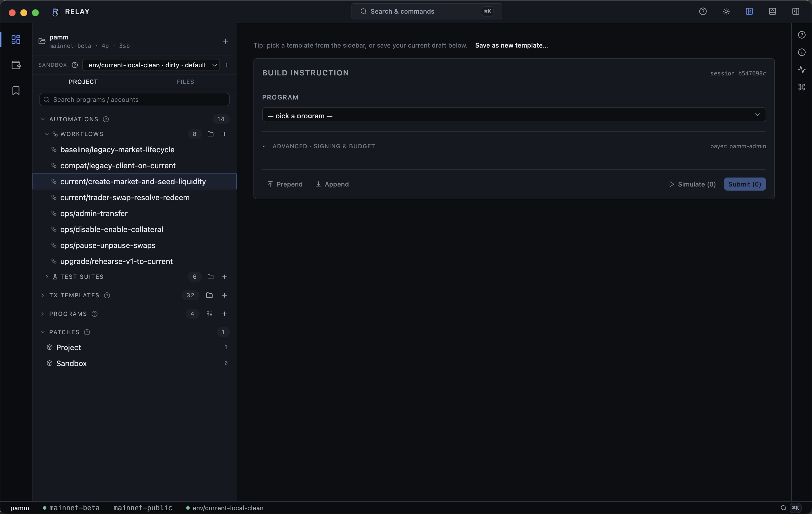Click the Automations help icon

[x=106, y=119]
